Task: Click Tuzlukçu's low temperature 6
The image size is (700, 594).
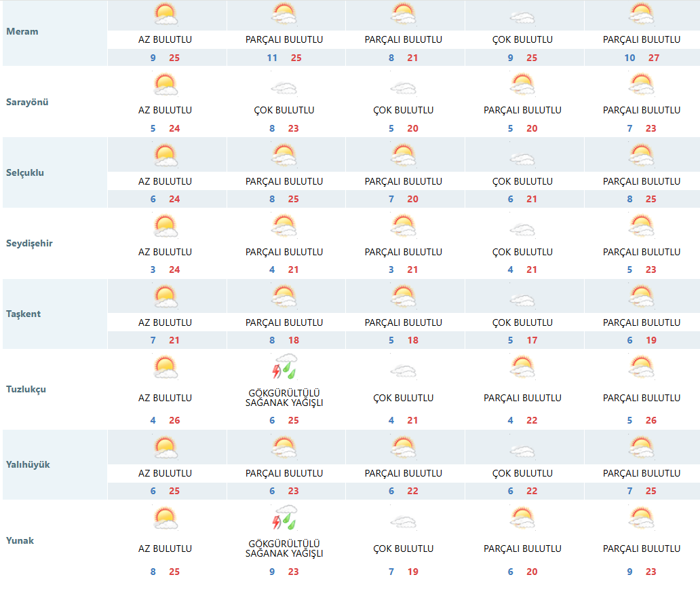Action: 272,421
